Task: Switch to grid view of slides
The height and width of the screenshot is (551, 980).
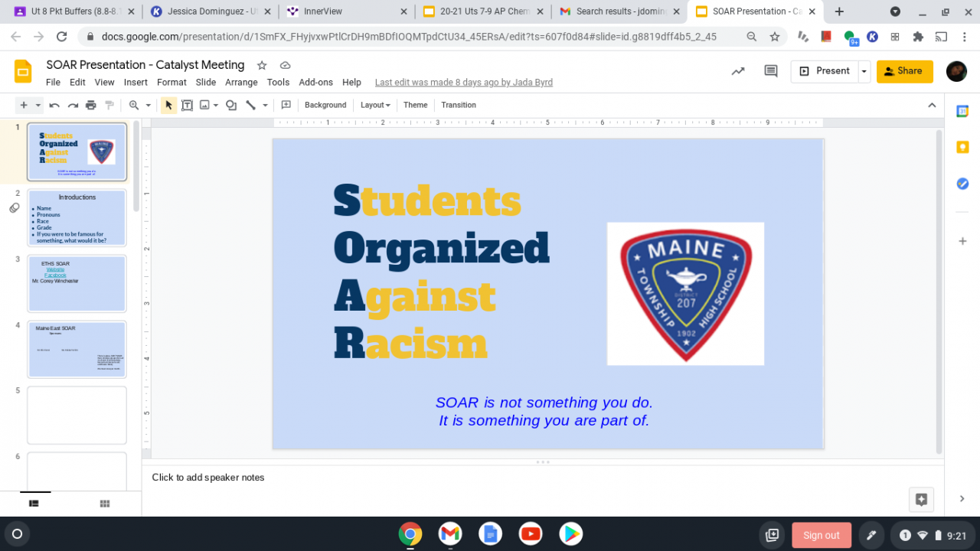Action: click(105, 504)
